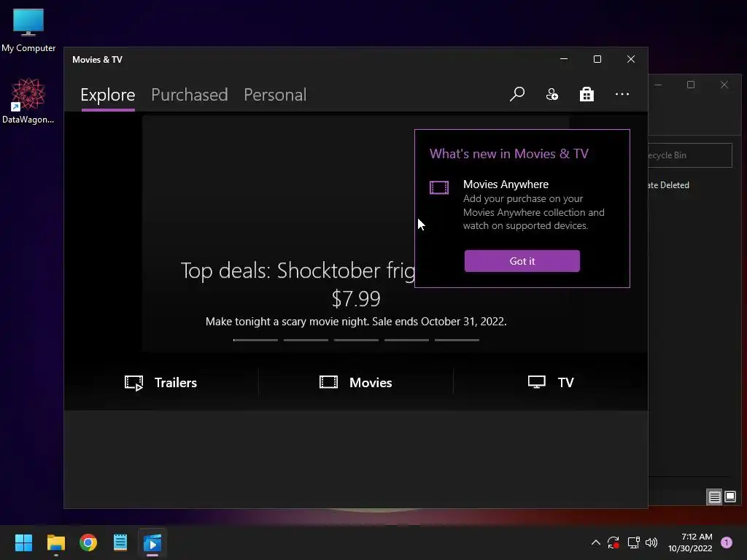The width and height of the screenshot is (747, 560).
Task: Select the first carousel slide indicator
Action: point(255,340)
